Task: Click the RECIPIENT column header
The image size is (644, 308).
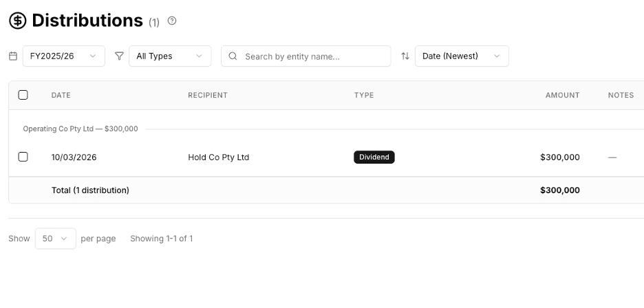Action: tap(208, 95)
